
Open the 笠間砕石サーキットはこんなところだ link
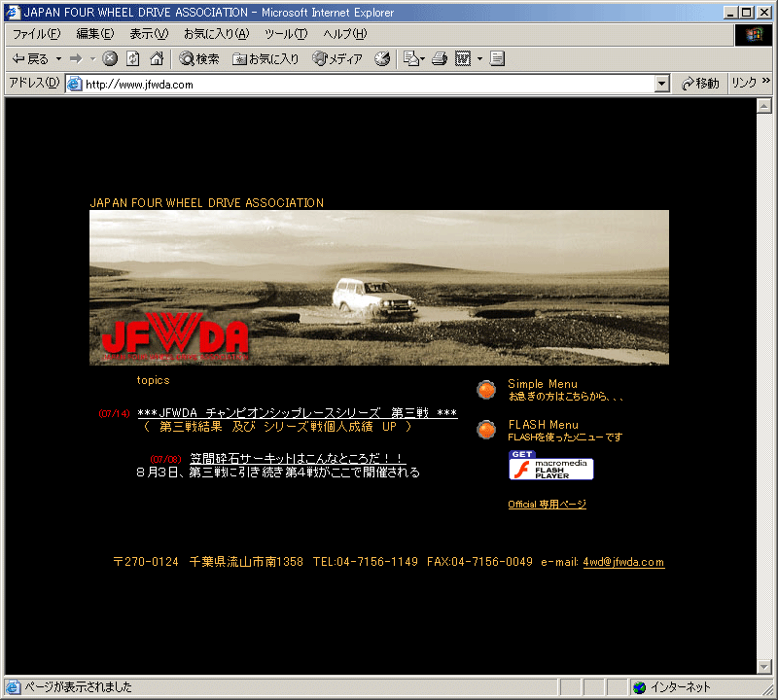click(298, 459)
